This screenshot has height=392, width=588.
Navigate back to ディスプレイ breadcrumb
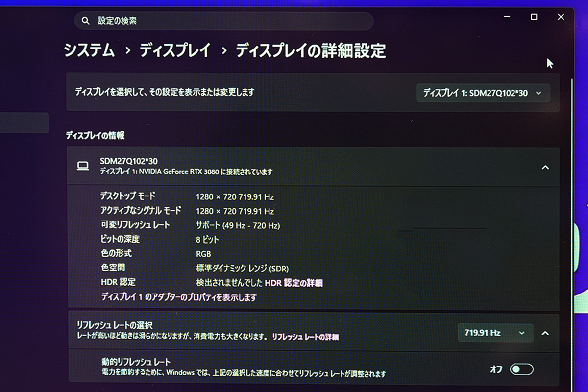[175, 50]
